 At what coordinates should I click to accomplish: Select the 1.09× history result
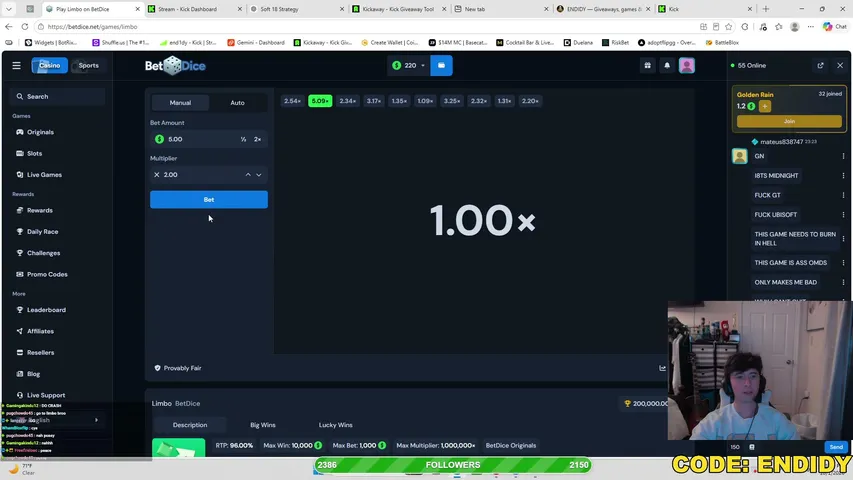(x=425, y=101)
